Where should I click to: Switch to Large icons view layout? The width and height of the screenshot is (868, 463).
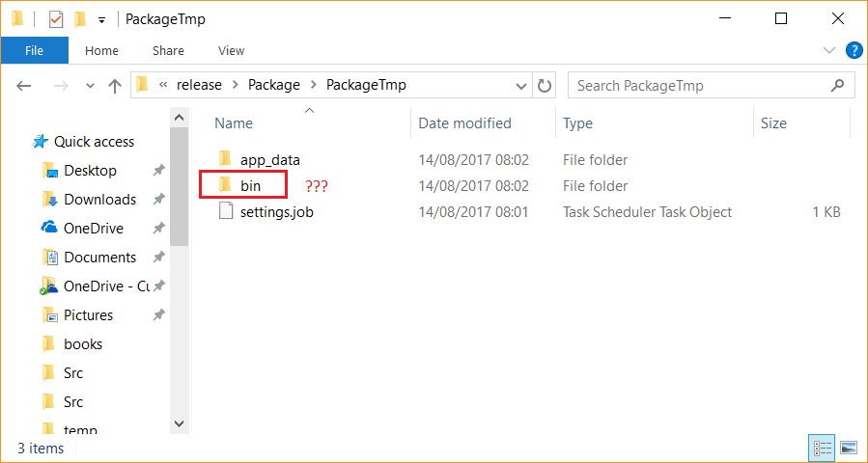[849, 448]
